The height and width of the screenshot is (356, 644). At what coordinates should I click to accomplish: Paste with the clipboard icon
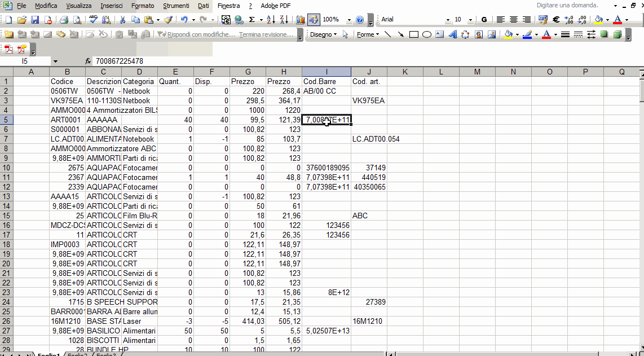(149, 20)
